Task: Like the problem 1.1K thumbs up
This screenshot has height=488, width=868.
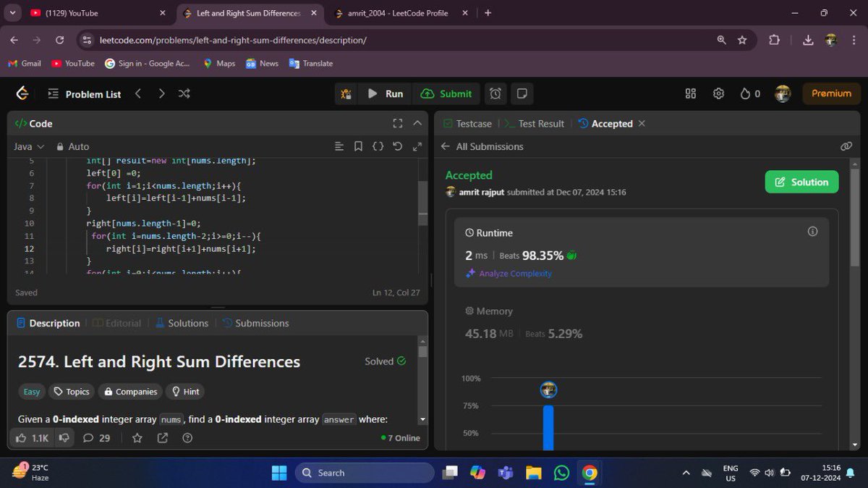Action: point(32,438)
